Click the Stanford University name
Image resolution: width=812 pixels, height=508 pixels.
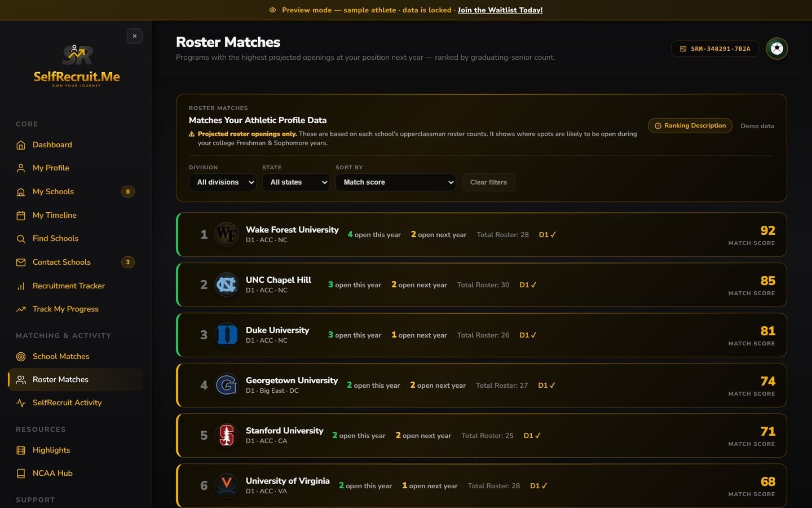click(x=285, y=431)
